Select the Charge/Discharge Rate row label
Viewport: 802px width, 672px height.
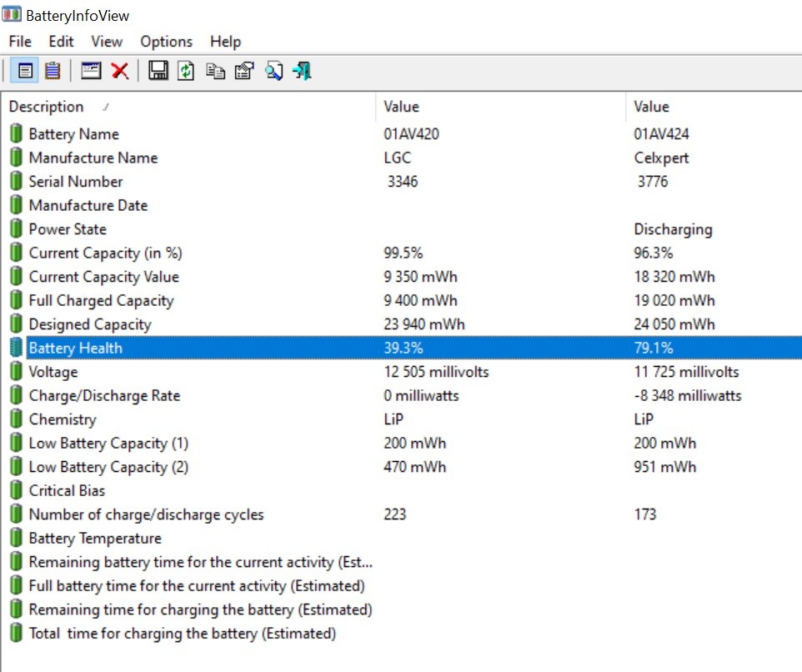click(104, 395)
